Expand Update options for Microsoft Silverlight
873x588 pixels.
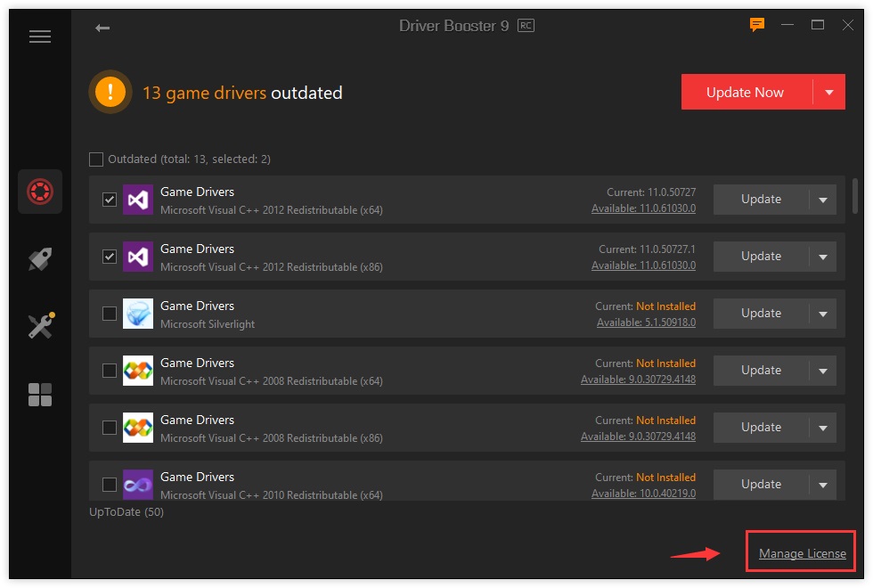coord(823,314)
